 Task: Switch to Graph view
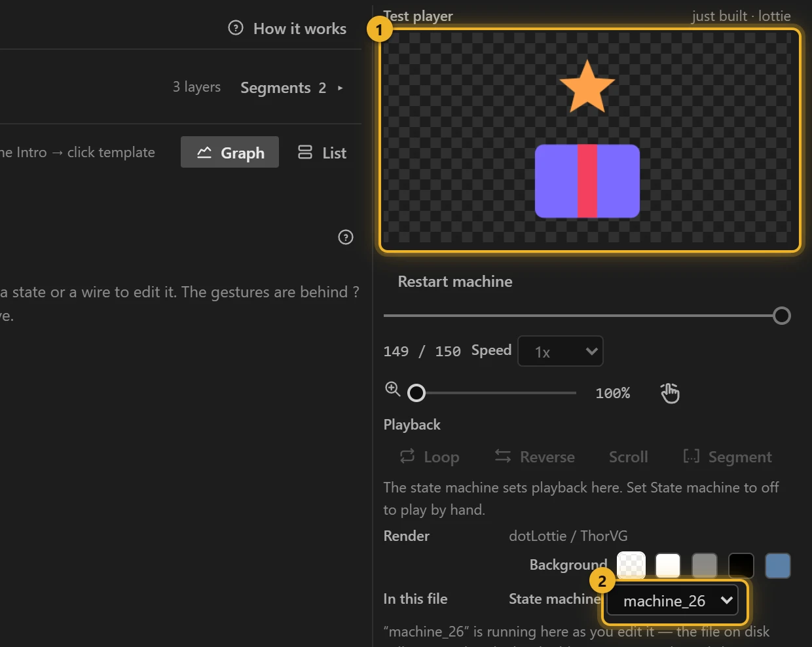230,152
